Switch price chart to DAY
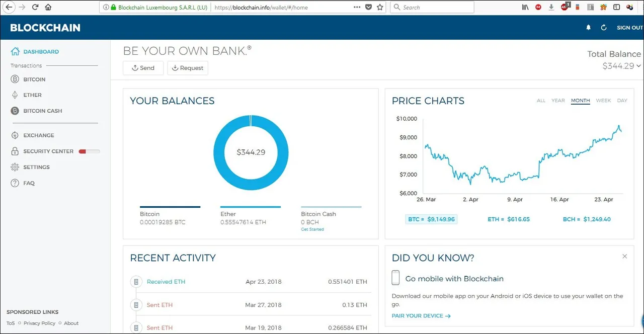This screenshot has width=644, height=334. [622, 101]
